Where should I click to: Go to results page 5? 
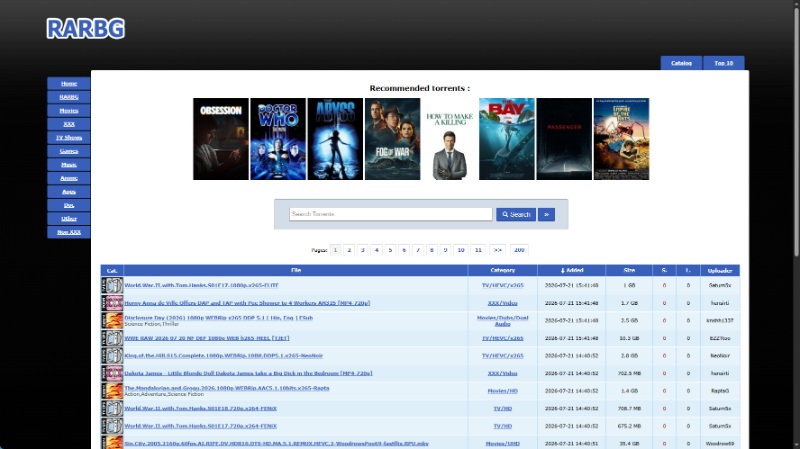[x=390, y=250]
